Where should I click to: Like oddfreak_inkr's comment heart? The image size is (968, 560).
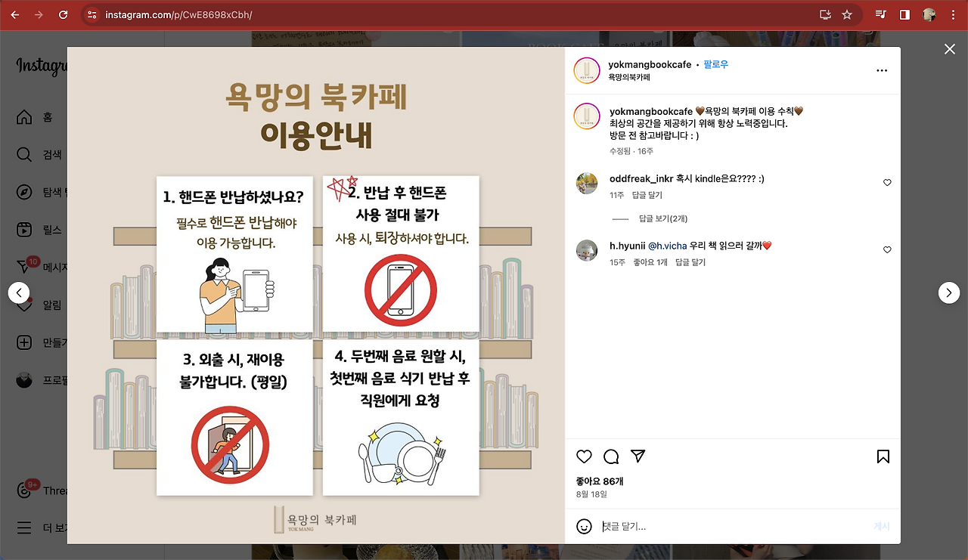point(888,183)
